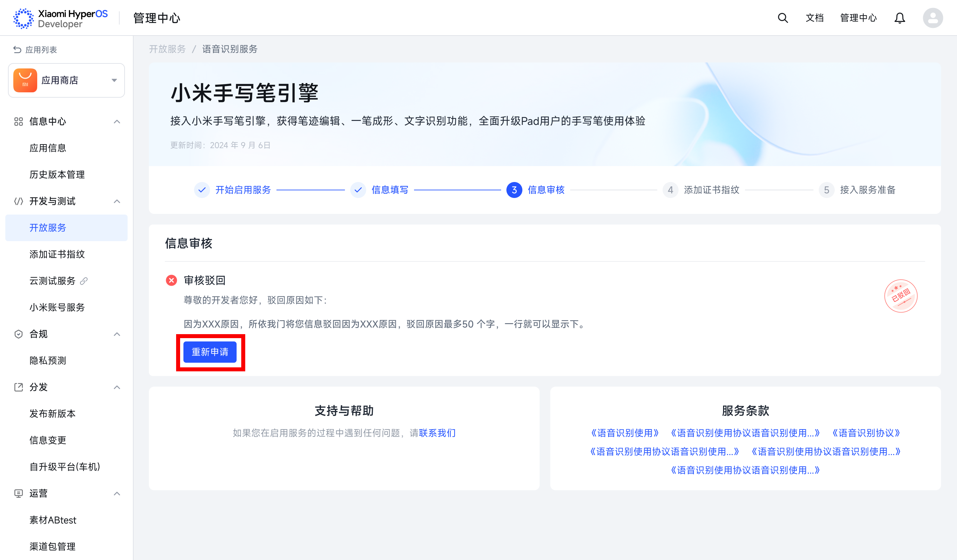Click the step 4 circle 添加证书指纹

coord(670,190)
